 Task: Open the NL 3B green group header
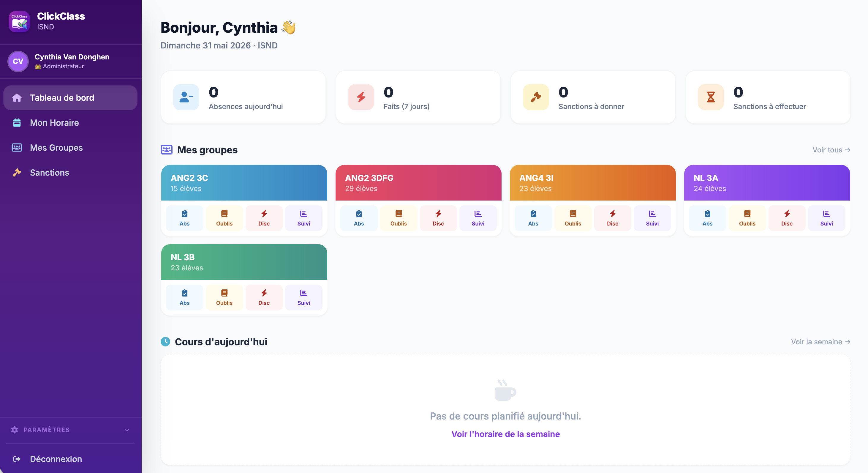(x=244, y=262)
